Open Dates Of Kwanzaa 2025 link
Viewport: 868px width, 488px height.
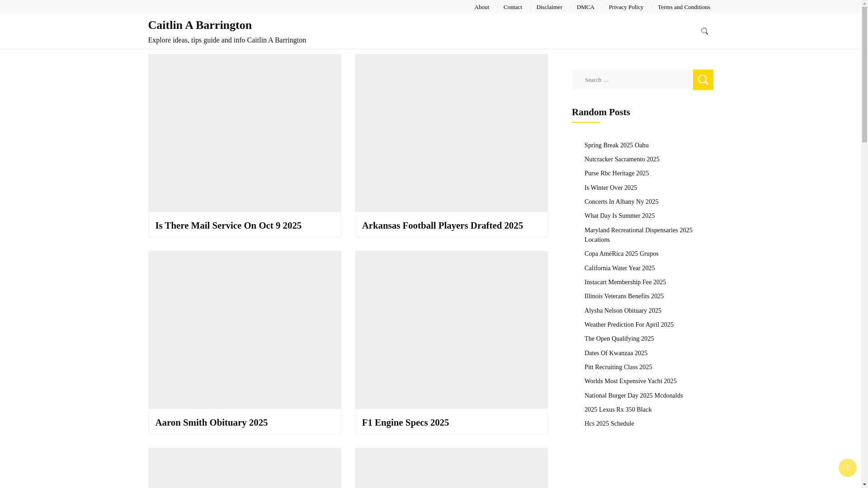[x=616, y=353]
